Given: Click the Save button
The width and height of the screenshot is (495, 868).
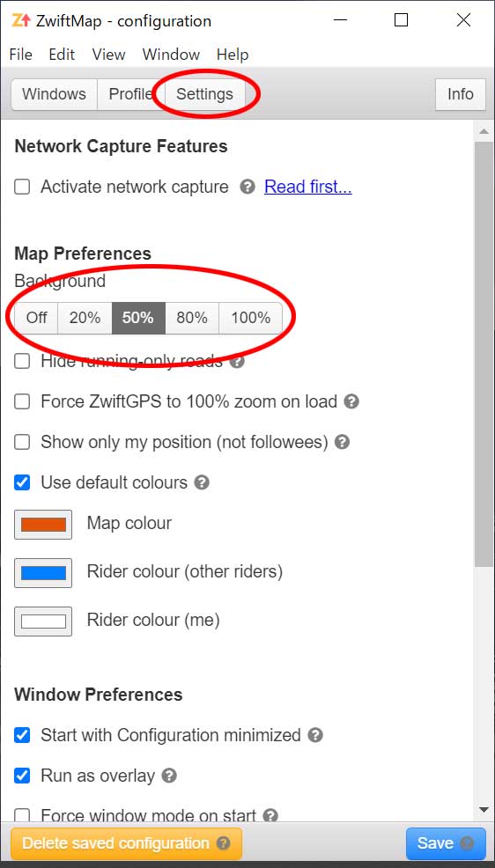Looking at the screenshot, I should [x=446, y=843].
